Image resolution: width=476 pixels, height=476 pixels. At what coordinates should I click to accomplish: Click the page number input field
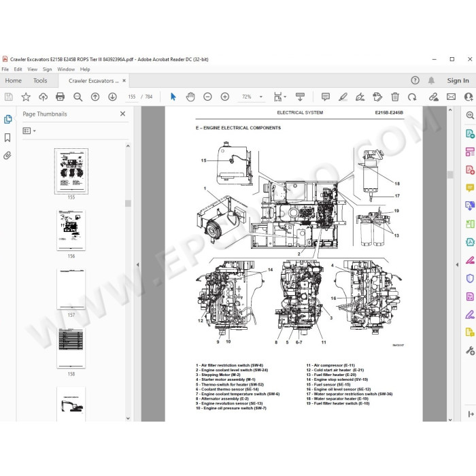coord(131,97)
